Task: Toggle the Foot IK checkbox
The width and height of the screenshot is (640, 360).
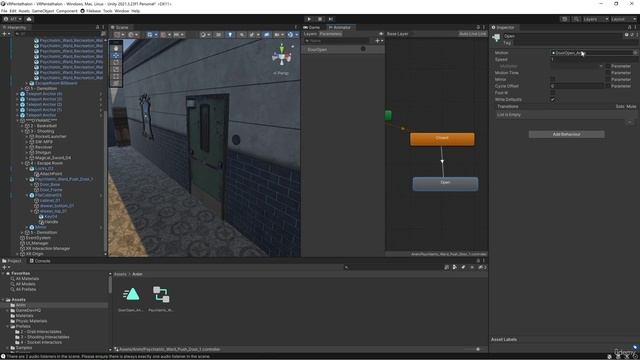Action: click(x=553, y=93)
